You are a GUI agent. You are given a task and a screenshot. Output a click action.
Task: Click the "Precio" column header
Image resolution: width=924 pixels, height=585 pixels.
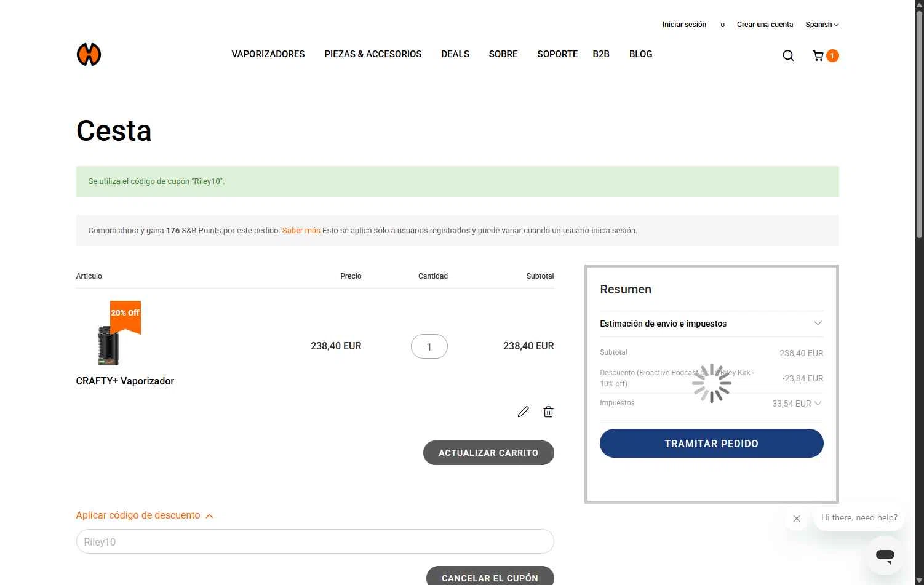pyautogui.click(x=351, y=276)
